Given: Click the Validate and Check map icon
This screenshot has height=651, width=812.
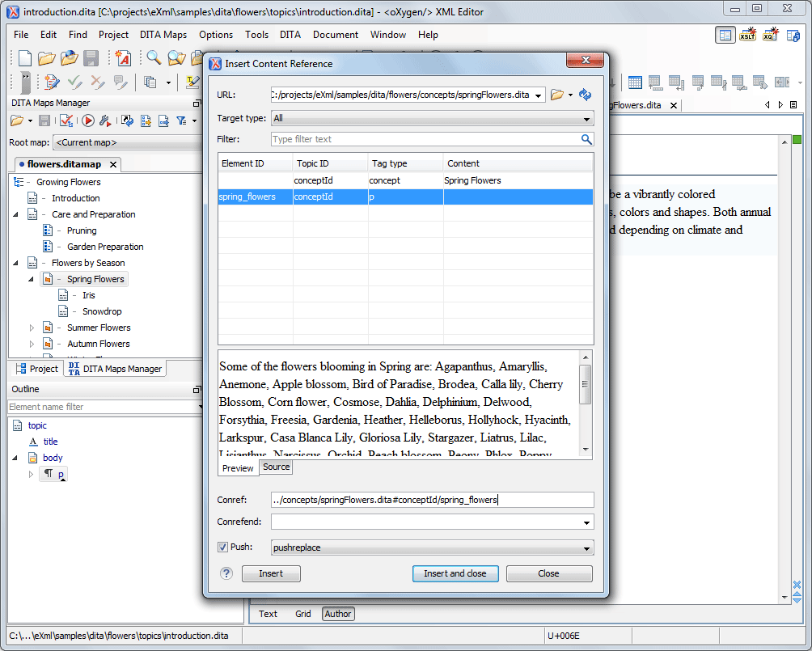Looking at the screenshot, I should pos(66,120).
